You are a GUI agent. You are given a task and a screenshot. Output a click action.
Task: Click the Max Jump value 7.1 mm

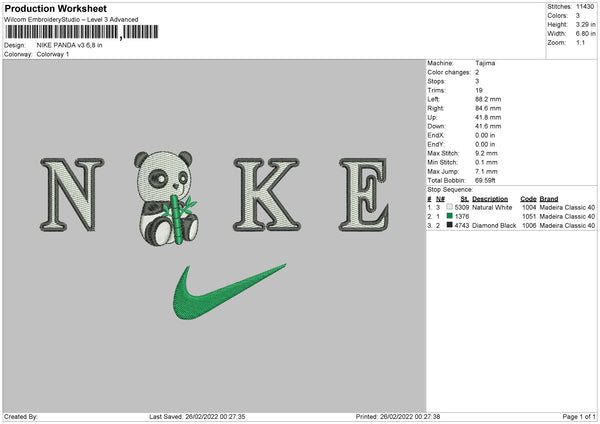coord(486,171)
